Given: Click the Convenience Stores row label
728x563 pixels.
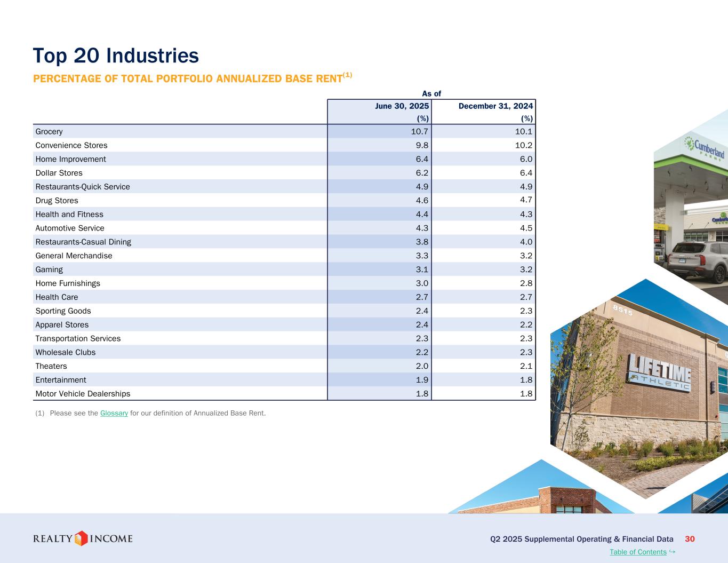Looking at the screenshot, I should point(71,145).
